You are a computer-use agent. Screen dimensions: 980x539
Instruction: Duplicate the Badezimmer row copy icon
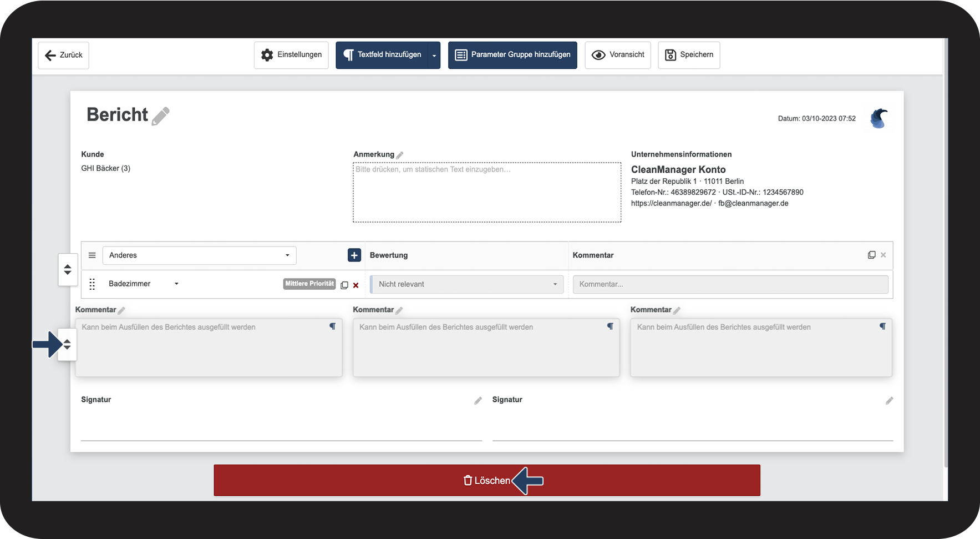click(344, 285)
